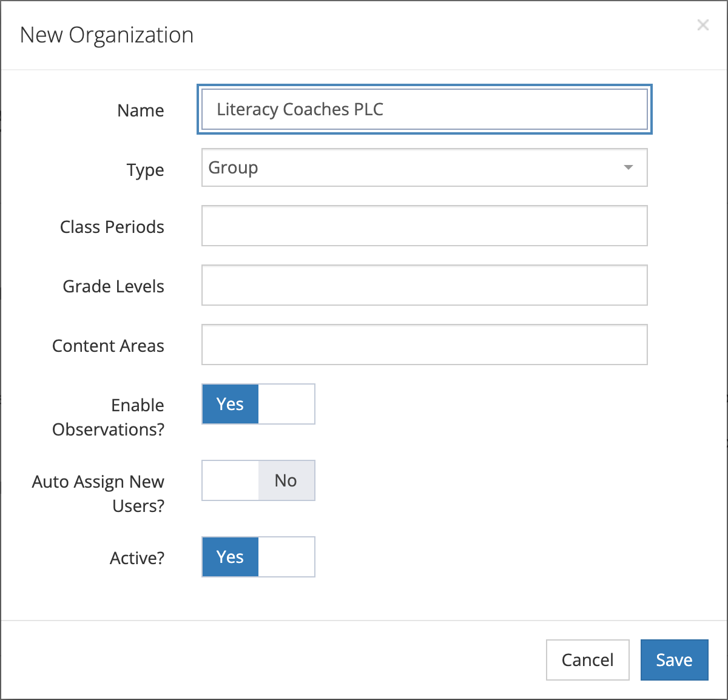This screenshot has height=700, width=728.
Task: Open the Type dropdown showing Group
Action: (425, 167)
